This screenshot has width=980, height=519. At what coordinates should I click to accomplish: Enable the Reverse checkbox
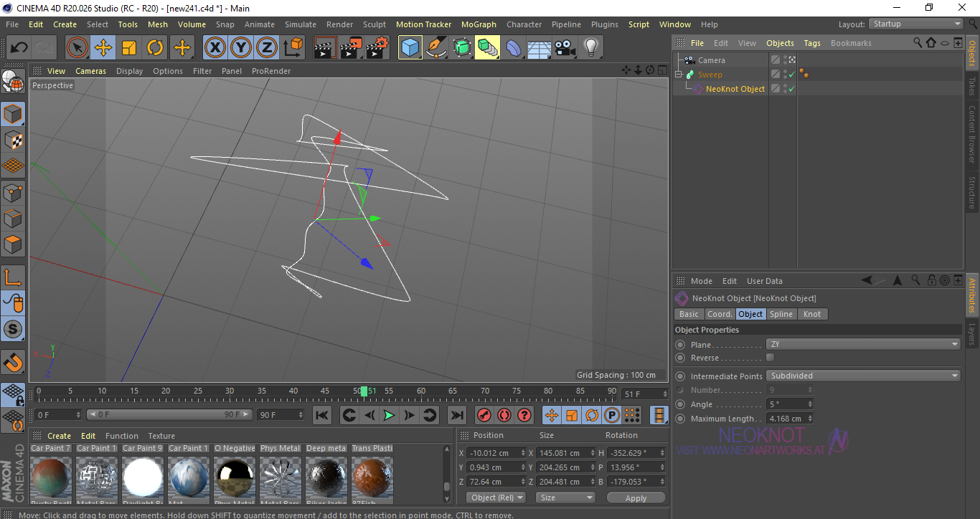coord(771,358)
